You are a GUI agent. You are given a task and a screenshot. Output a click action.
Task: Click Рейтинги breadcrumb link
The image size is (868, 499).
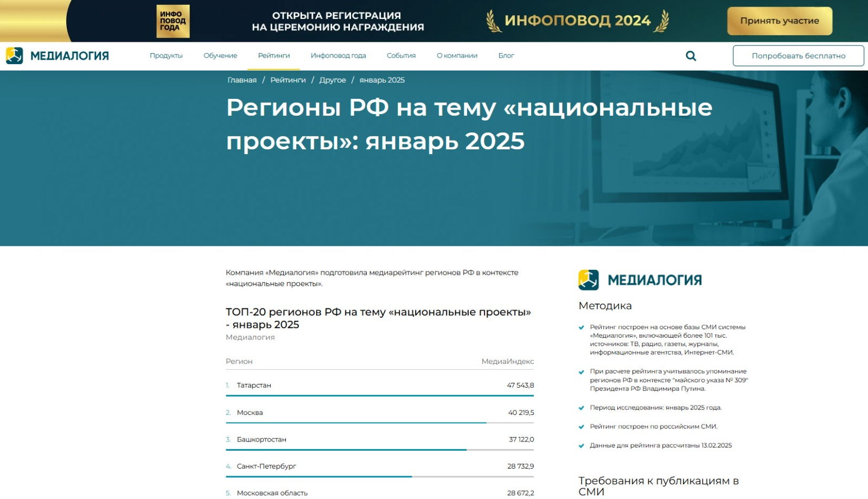(288, 80)
